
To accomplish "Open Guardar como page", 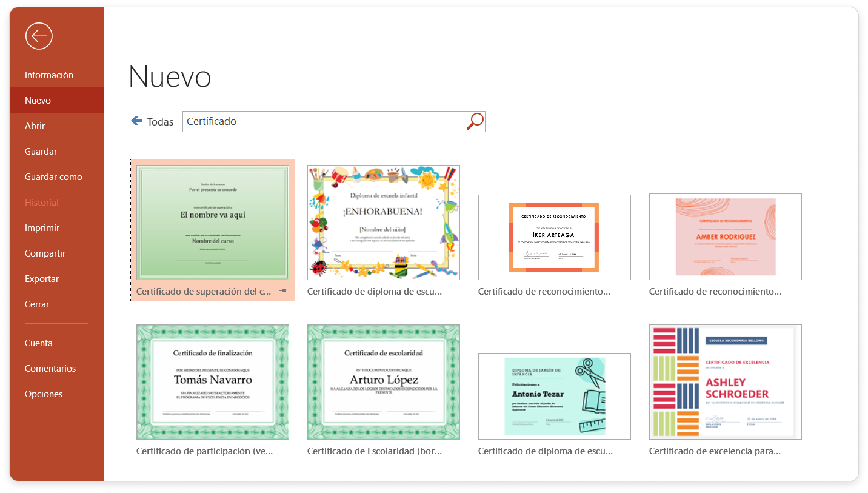I will point(53,177).
